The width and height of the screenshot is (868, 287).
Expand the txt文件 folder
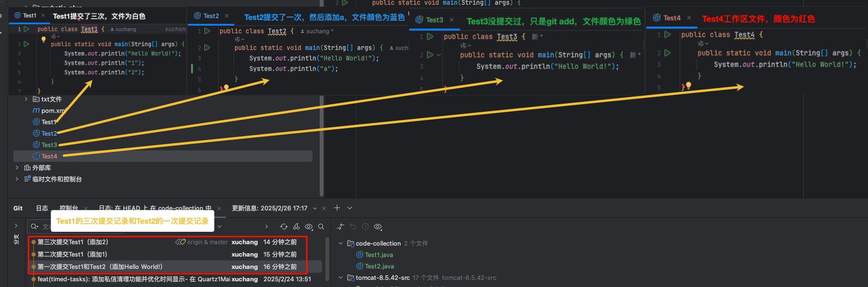[26, 99]
